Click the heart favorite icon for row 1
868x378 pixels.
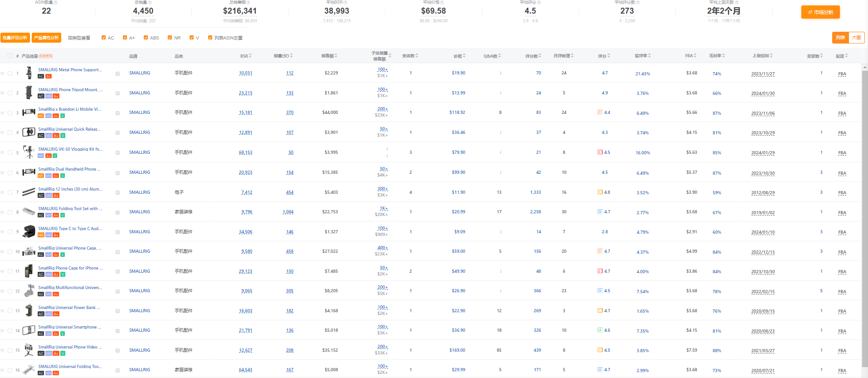2,73
